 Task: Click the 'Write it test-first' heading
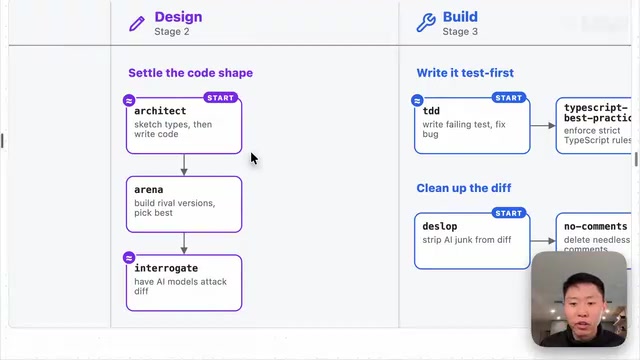pyautogui.click(x=465, y=73)
